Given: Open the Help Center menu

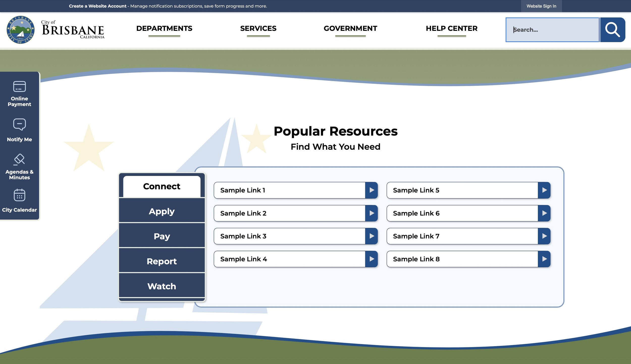Looking at the screenshot, I should pos(452,29).
